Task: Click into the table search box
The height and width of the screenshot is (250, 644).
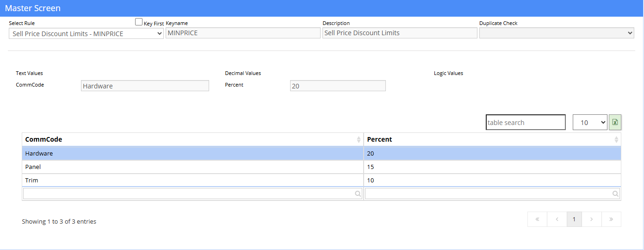Action: click(x=526, y=122)
